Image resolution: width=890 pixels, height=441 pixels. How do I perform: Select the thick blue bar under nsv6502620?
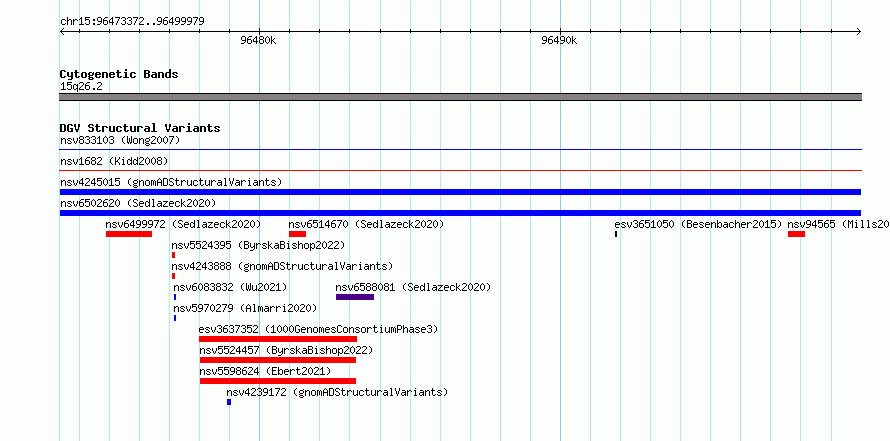460,213
